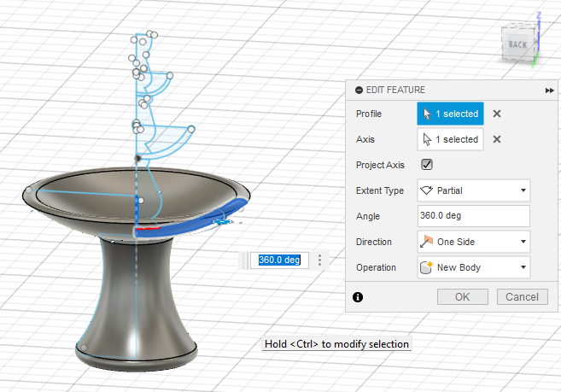Click the blue rotation manipulator handle
The image size is (561, 392).
pyautogui.click(x=223, y=222)
